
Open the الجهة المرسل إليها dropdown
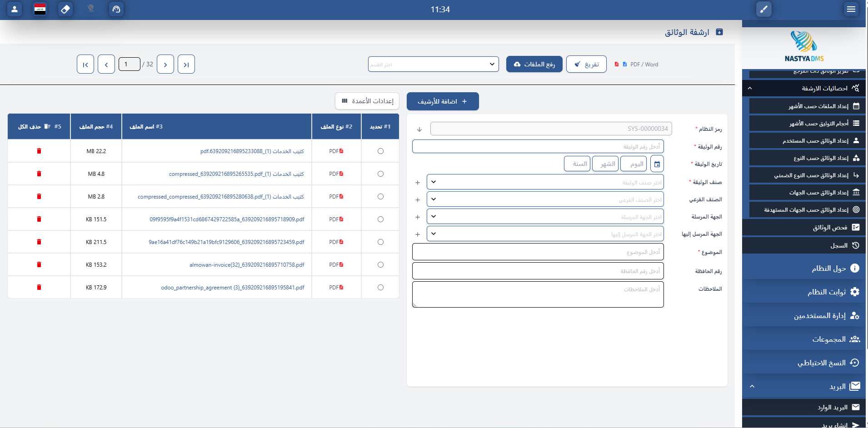click(545, 234)
